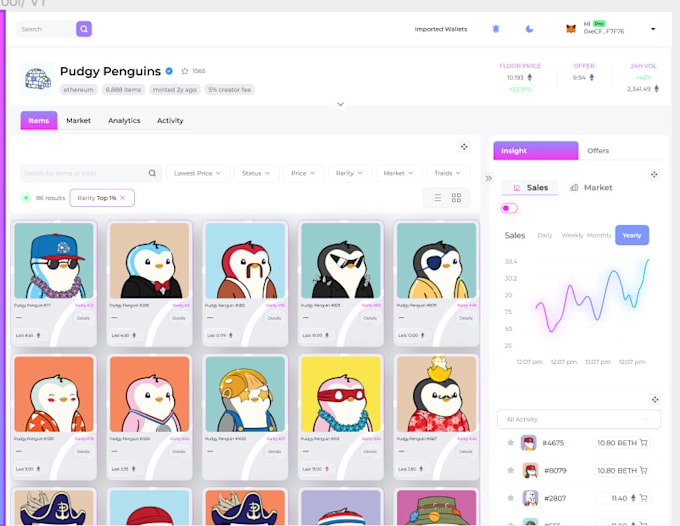Add #8079 to cart via cart icon
Image resolution: width=680 pixels, height=526 pixels.
pos(644,470)
